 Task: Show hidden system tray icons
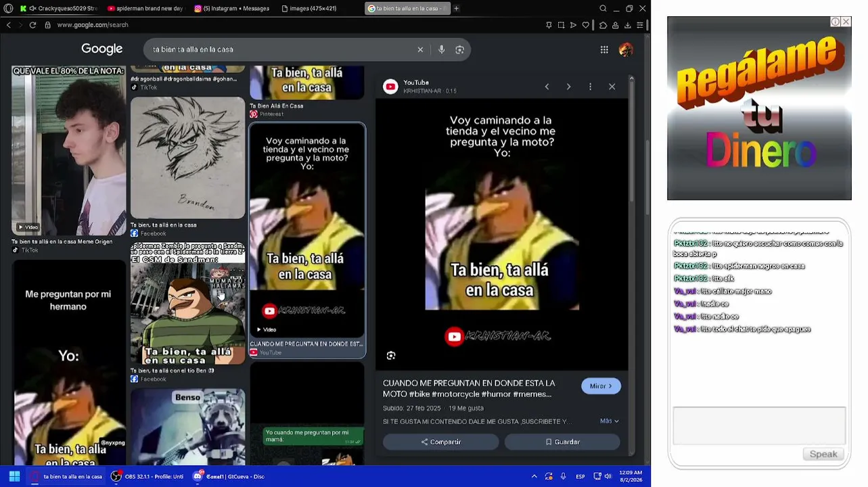pyautogui.click(x=534, y=476)
